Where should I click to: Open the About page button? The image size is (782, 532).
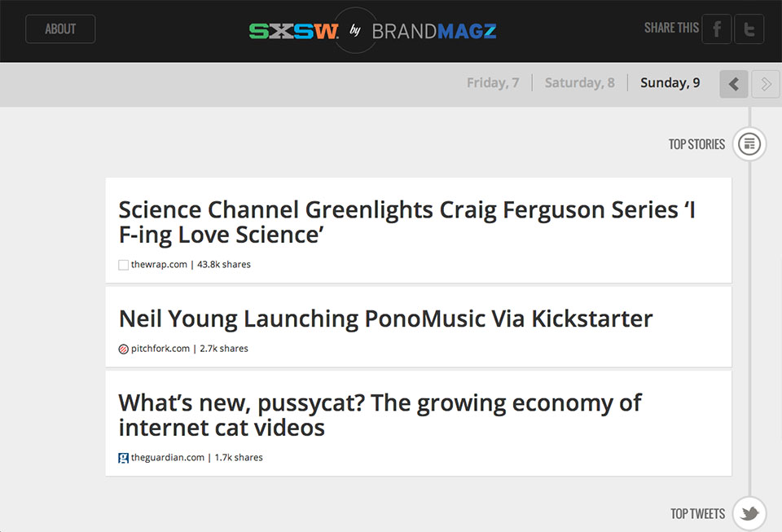pyautogui.click(x=60, y=29)
